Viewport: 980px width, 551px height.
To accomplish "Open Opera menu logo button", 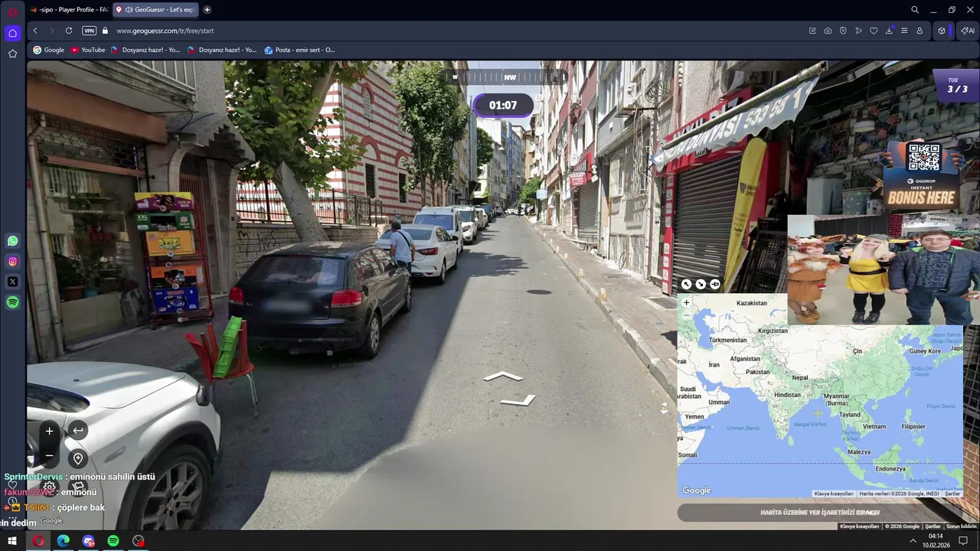I will pyautogui.click(x=12, y=11).
